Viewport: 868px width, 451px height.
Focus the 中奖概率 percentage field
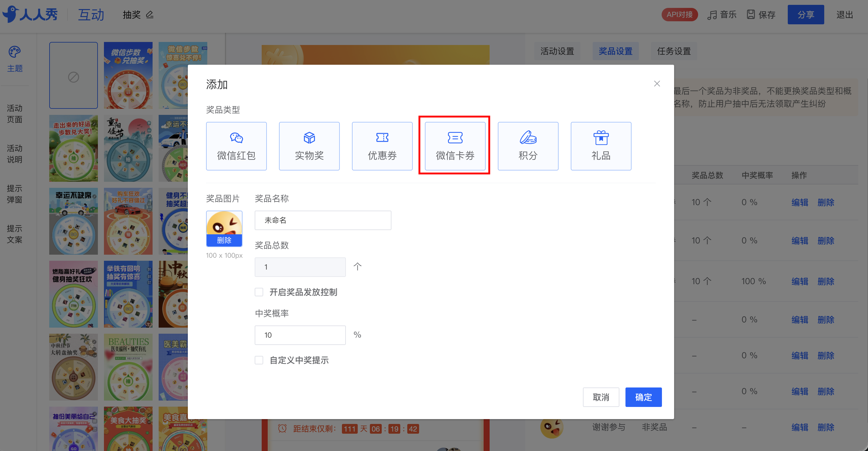pyautogui.click(x=300, y=335)
